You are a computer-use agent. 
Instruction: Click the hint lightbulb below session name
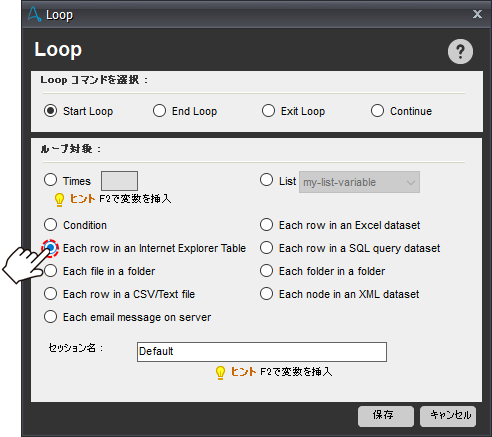220,373
